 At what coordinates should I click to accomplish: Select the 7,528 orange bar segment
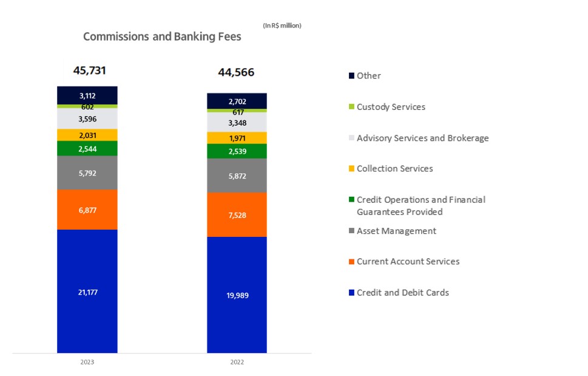tap(237, 214)
